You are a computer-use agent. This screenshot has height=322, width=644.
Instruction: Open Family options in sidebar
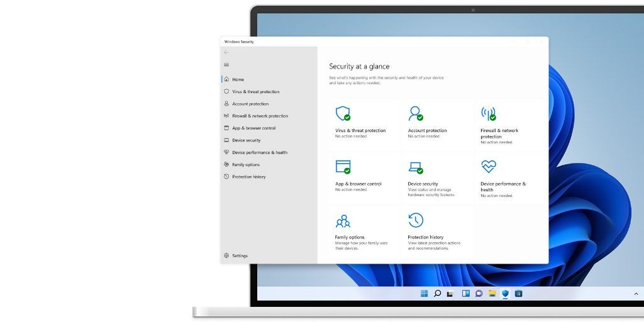click(x=246, y=165)
